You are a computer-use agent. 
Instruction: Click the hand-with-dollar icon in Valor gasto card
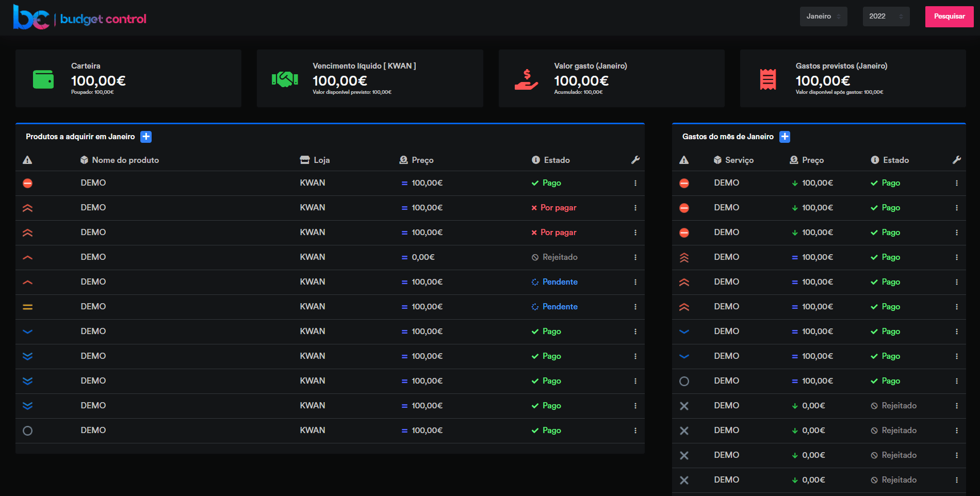526,79
